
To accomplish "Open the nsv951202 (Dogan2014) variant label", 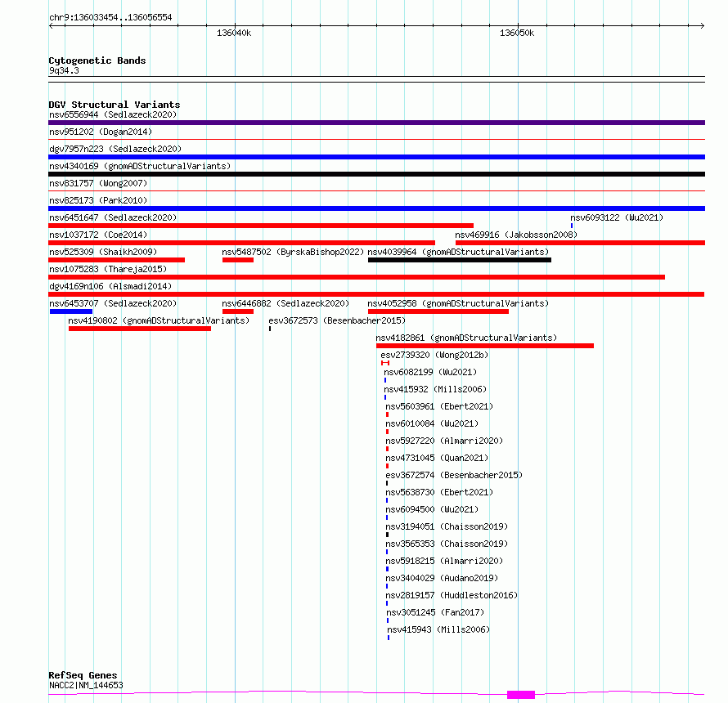I will click(101, 132).
